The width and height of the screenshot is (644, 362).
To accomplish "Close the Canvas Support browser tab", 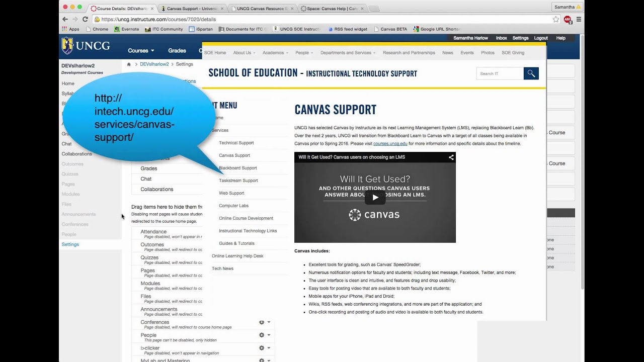I will 222,9.
